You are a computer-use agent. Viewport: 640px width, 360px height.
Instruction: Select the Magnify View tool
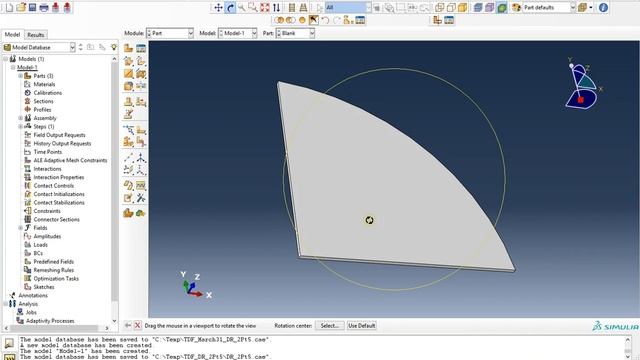click(242, 7)
